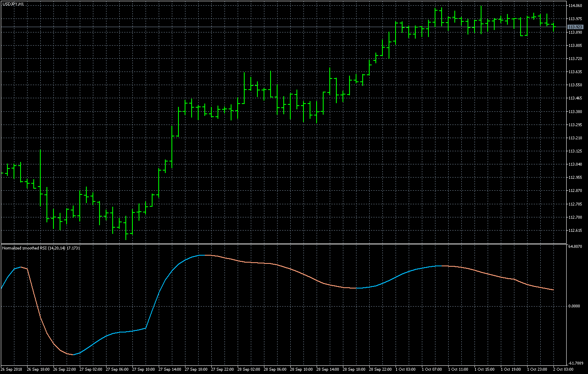The image size is (588, 374).
Task: Click the 112.615 price axis label
Action: tap(575, 231)
